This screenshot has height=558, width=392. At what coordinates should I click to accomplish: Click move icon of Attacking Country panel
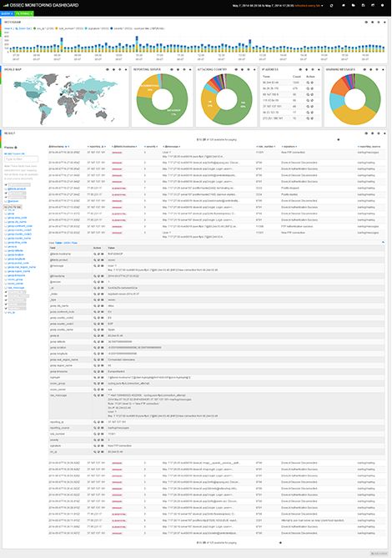(x=249, y=69)
